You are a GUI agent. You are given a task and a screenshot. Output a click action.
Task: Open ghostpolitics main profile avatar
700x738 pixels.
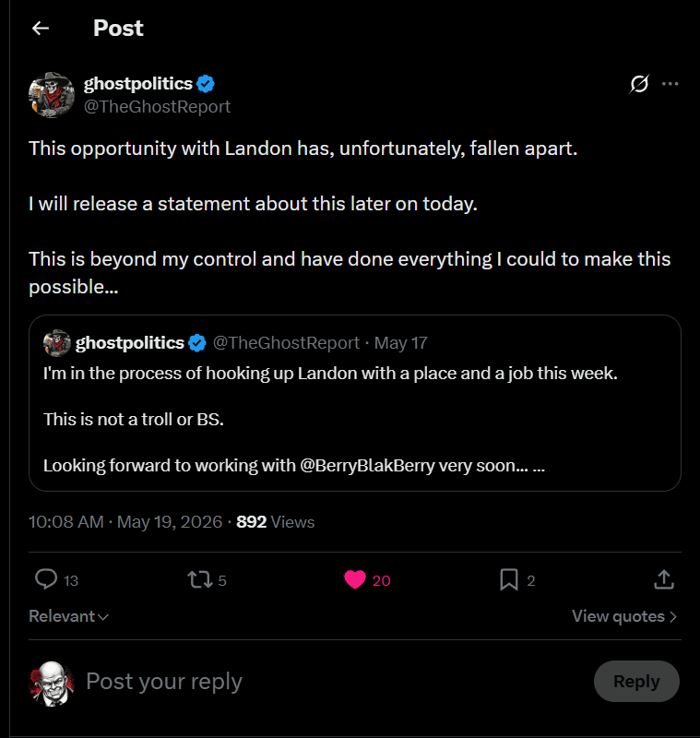pyautogui.click(x=52, y=95)
